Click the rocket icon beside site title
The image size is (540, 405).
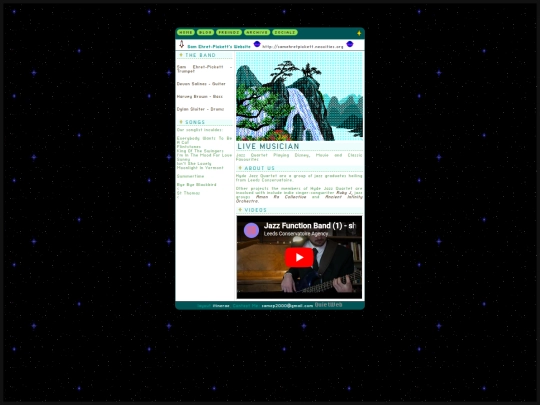[x=181, y=44]
